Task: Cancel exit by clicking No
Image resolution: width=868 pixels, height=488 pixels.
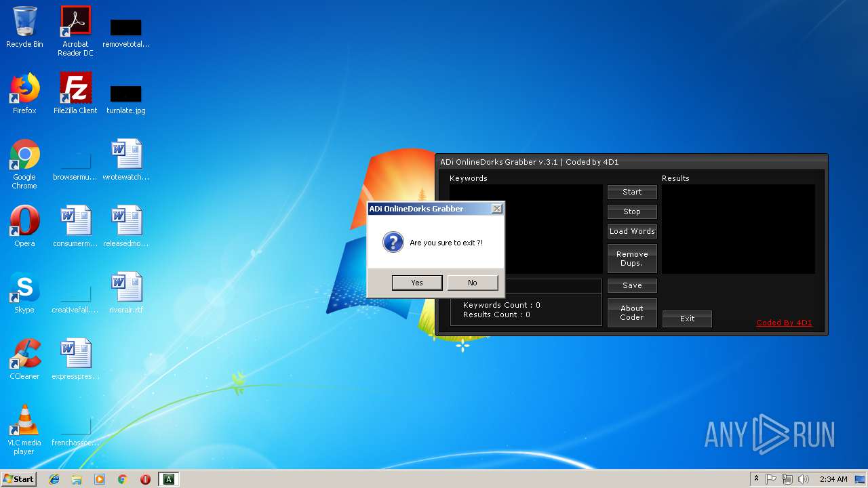Action: [473, 283]
